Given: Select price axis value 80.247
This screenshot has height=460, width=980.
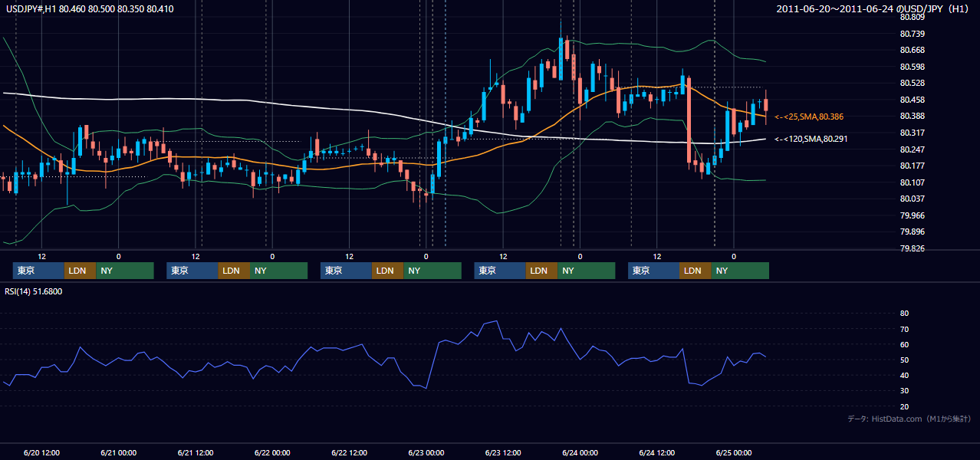Looking at the screenshot, I should 912,149.
